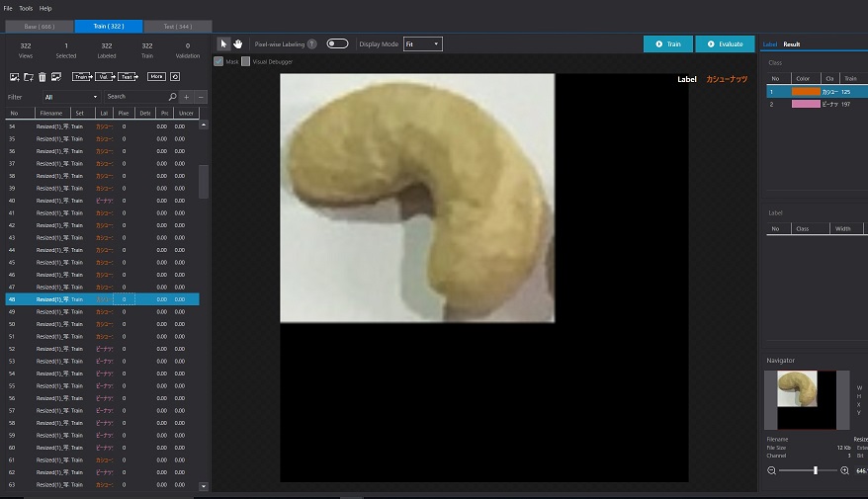868x499 pixels.
Task: Click the file list scrollbar thumb
Action: (x=204, y=182)
